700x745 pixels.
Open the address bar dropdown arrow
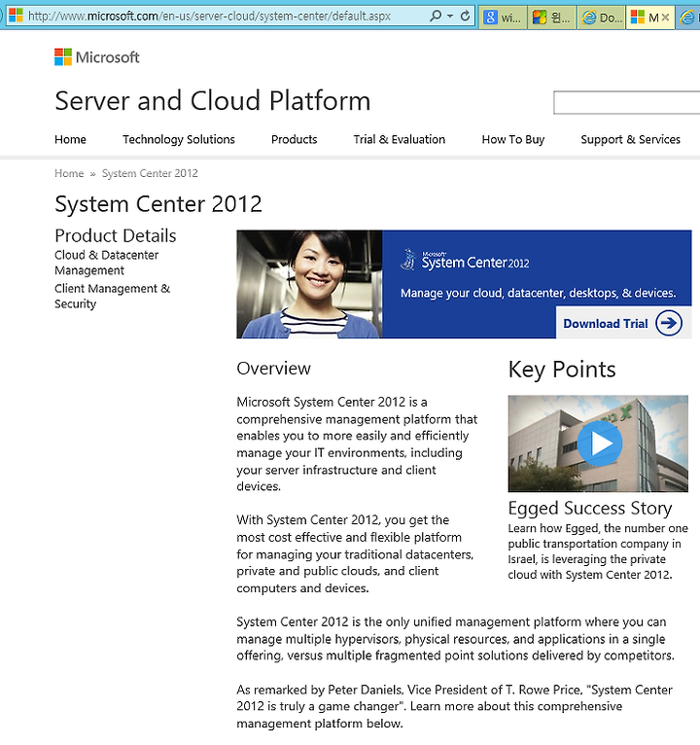pos(450,17)
